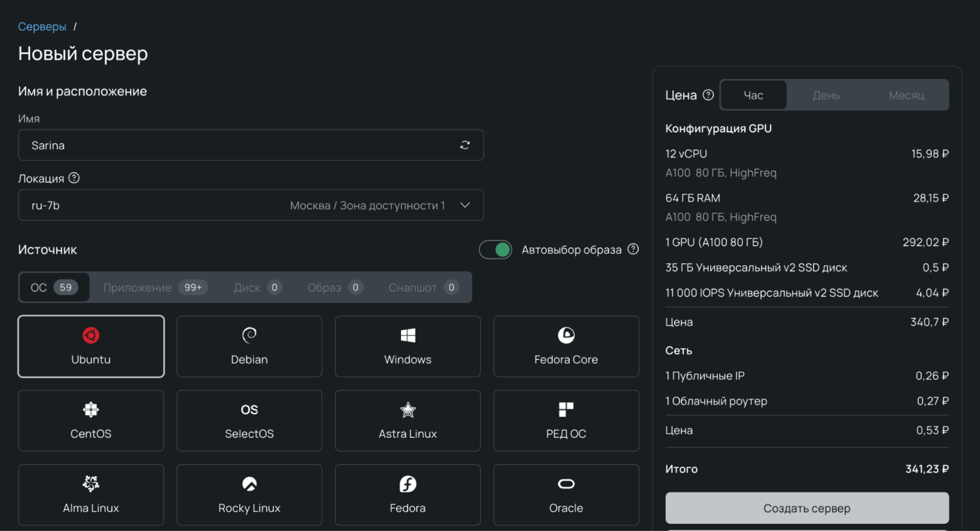This screenshot has width=980, height=531.
Task: Show price per Месяц
Action: pyautogui.click(x=906, y=95)
